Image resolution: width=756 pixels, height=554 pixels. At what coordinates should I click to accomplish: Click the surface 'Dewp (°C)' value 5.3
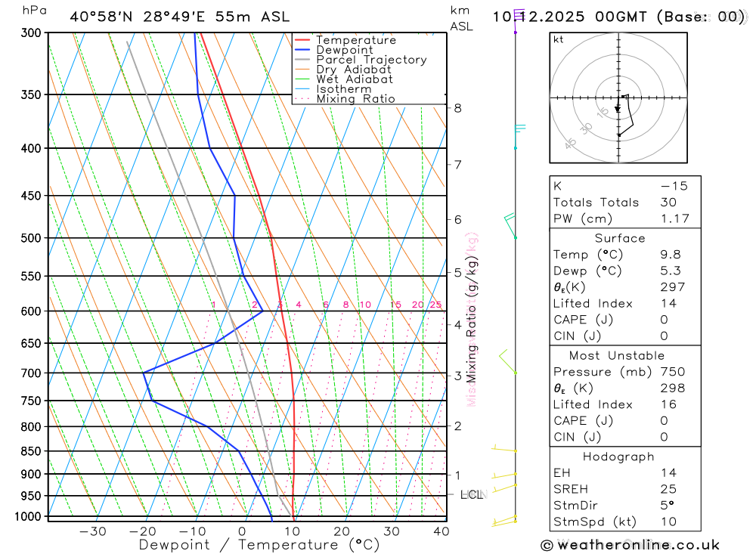pyautogui.click(x=671, y=271)
